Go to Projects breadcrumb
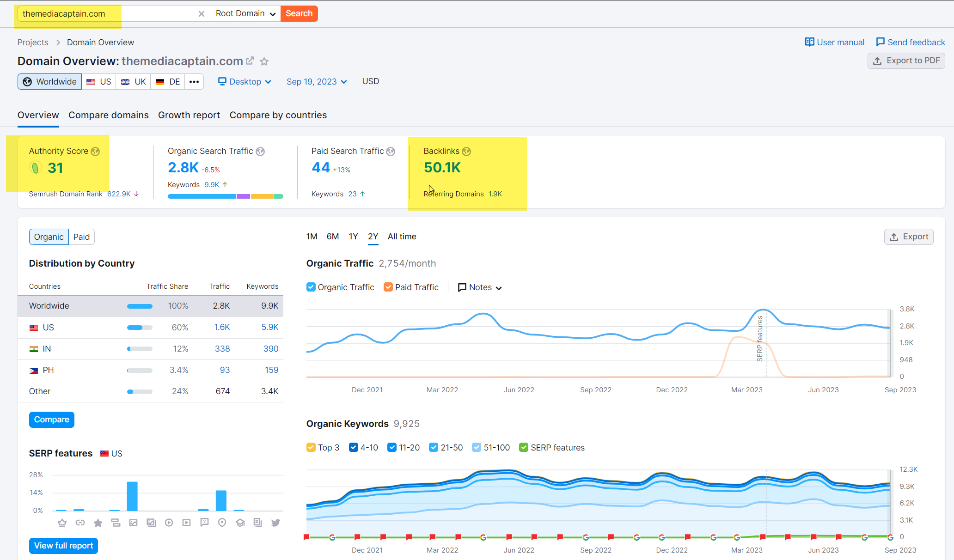 click(x=33, y=43)
